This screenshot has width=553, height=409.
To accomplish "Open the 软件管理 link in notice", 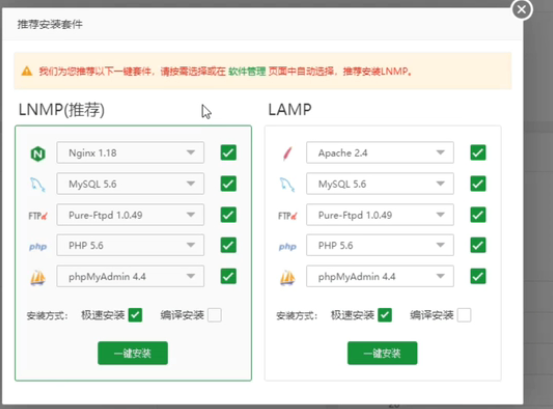I will tap(247, 72).
